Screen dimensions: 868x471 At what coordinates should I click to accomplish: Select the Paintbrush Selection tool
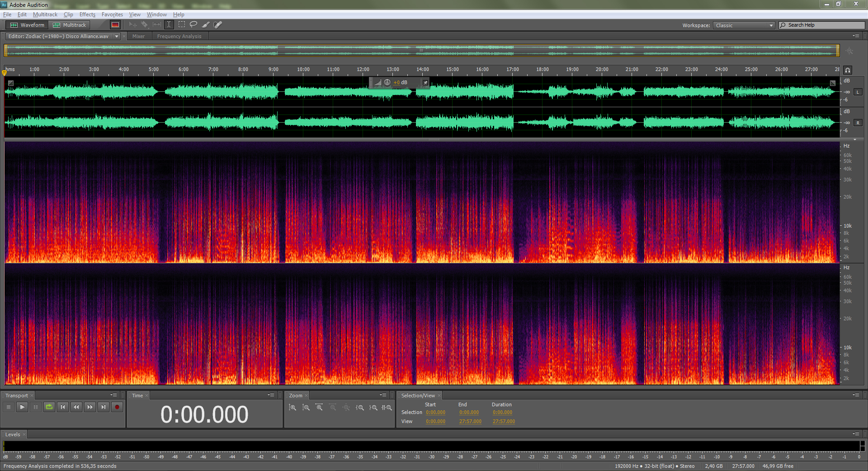coord(206,24)
